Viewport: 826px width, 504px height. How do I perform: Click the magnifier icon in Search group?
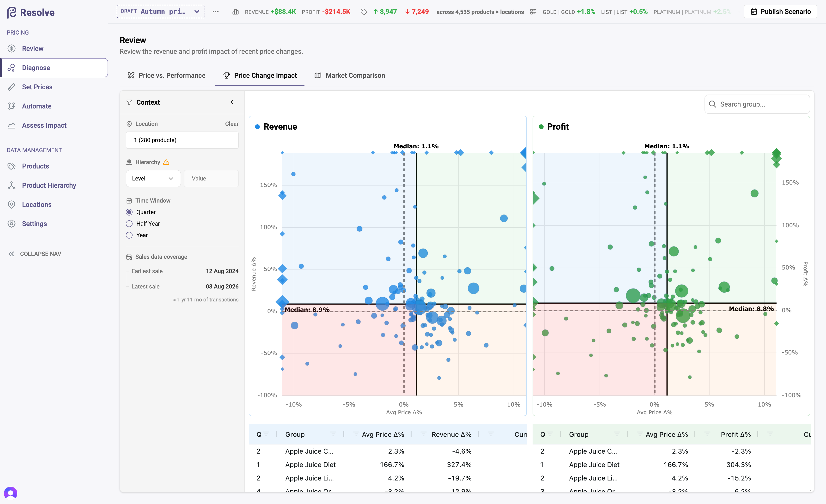pyautogui.click(x=712, y=104)
